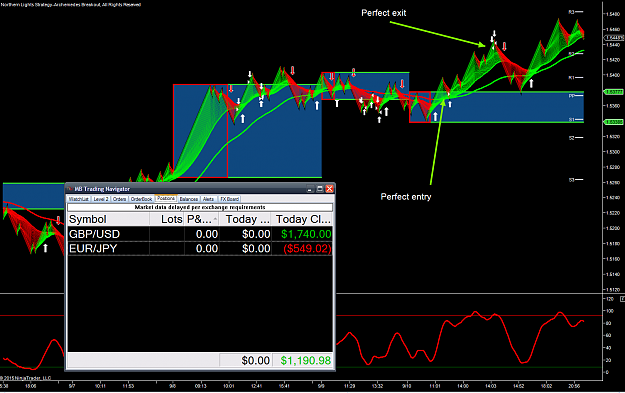Open the Orders tab
The height and width of the screenshot is (393, 625).
tap(119, 199)
